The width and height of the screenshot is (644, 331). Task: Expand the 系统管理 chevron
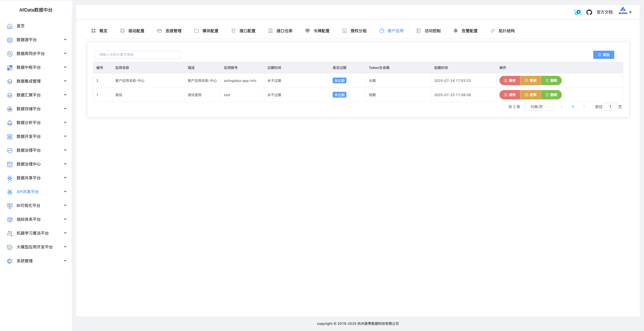tap(65, 261)
